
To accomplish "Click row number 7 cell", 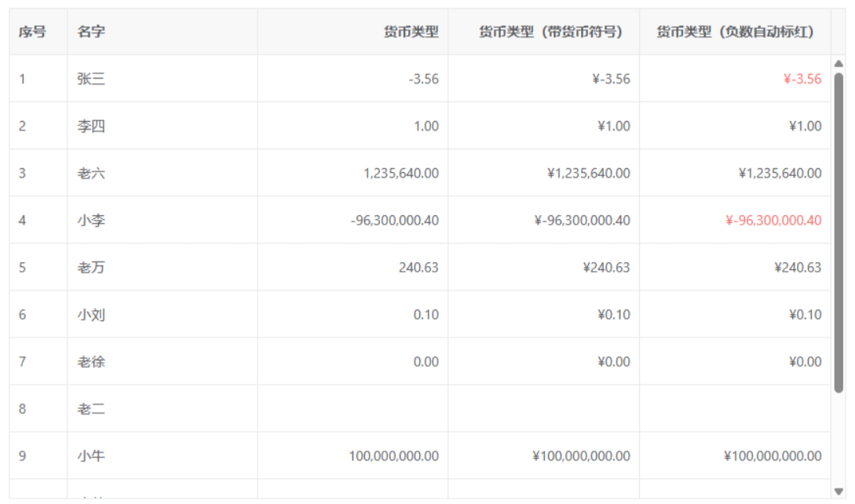I will [38, 362].
